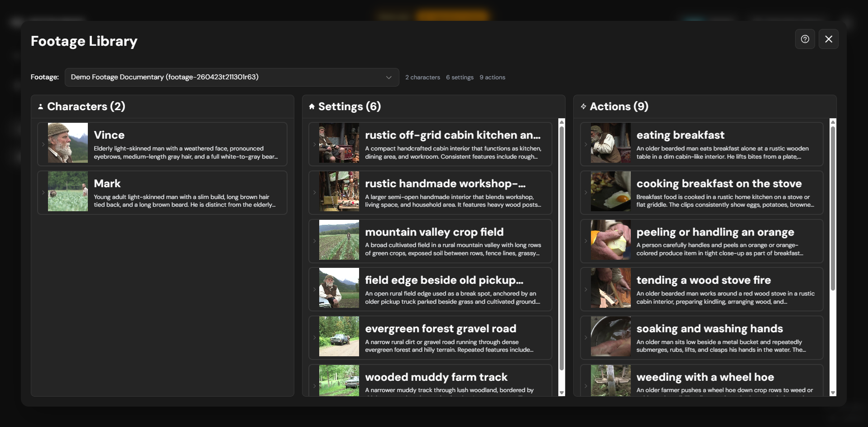Viewport: 868px width, 427px height.
Task: Open Vince's portrait thumbnail
Action: pyautogui.click(x=68, y=143)
